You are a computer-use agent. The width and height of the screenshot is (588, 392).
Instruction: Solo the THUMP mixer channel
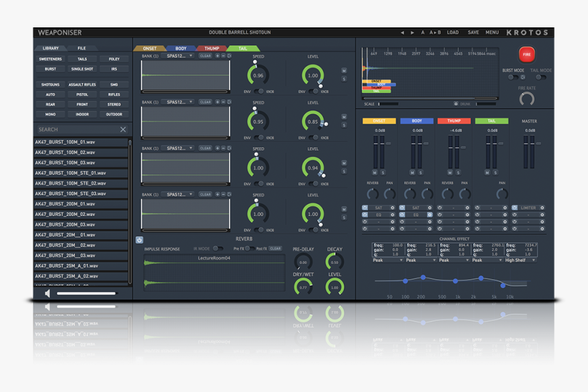tap(458, 172)
